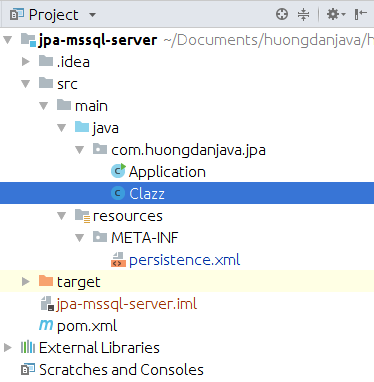Collapse the main folder arrow
The image size is (374, 382).
click(x=44, y=106)
